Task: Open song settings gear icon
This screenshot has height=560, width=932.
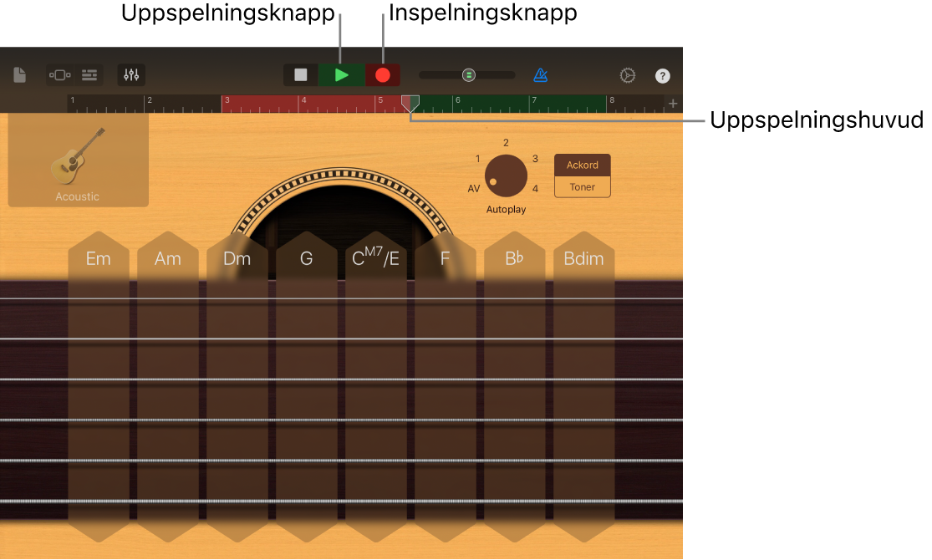Action: [628, 75]
